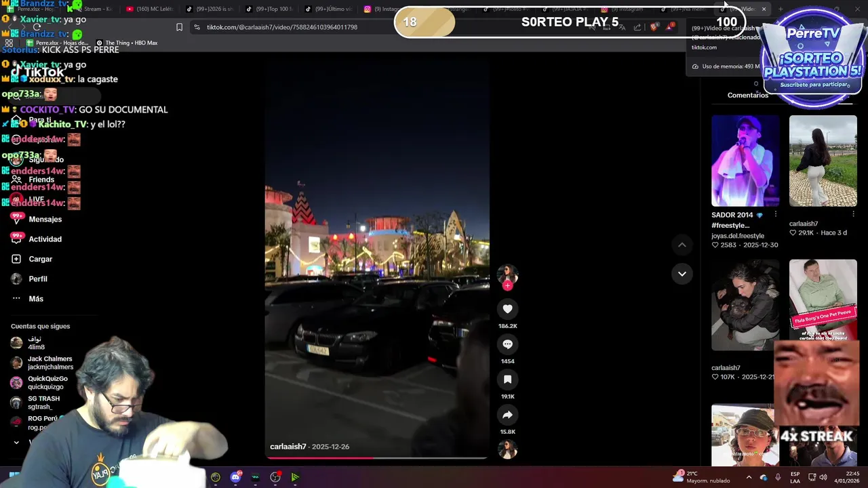
Task: Open Discord icon in the taskbar
Action: [235, 477]
